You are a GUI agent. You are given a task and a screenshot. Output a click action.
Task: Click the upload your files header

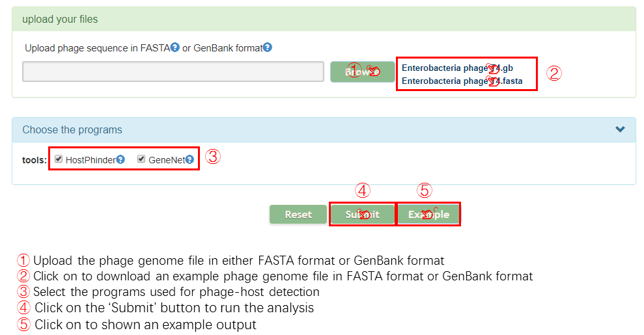60,19
